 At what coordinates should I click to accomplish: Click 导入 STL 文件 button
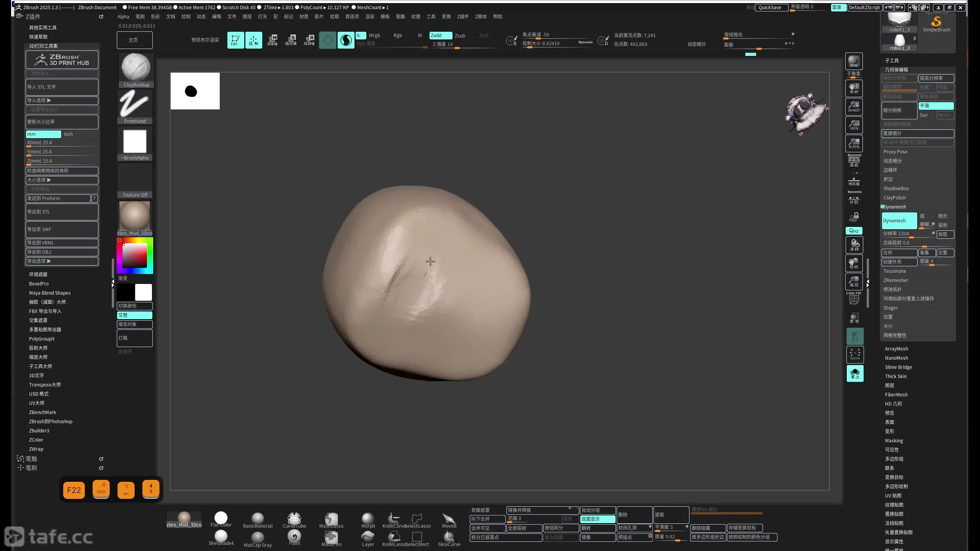point(62,87)
